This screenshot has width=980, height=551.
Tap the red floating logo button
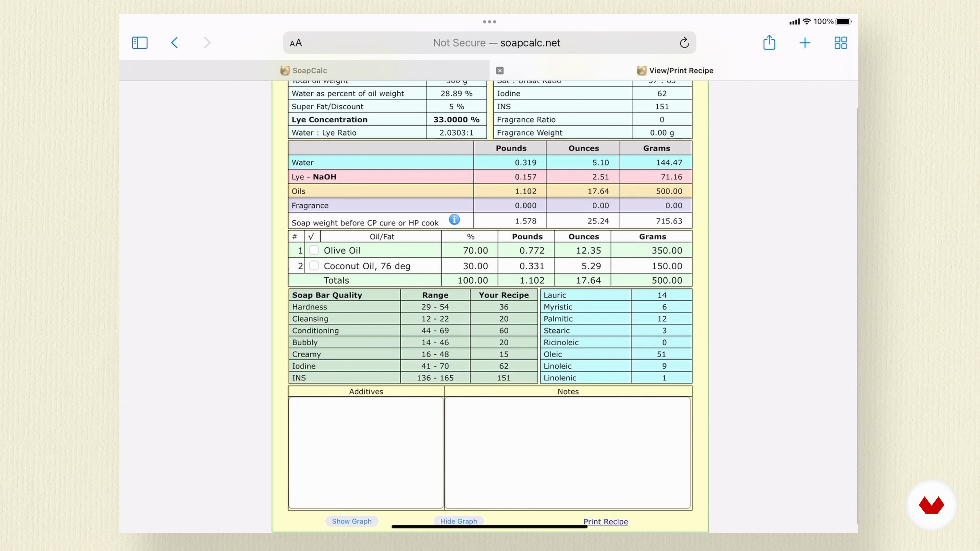tap(931, 505)
